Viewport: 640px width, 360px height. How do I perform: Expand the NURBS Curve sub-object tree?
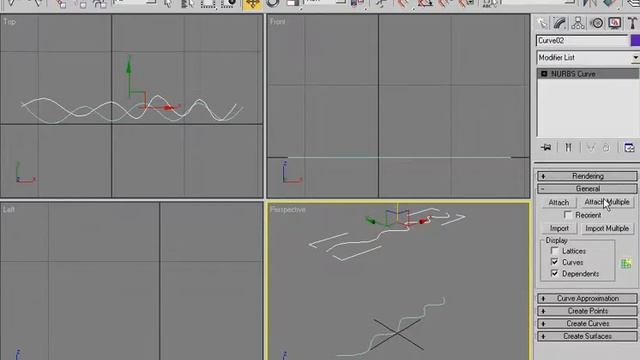[544, 74]
